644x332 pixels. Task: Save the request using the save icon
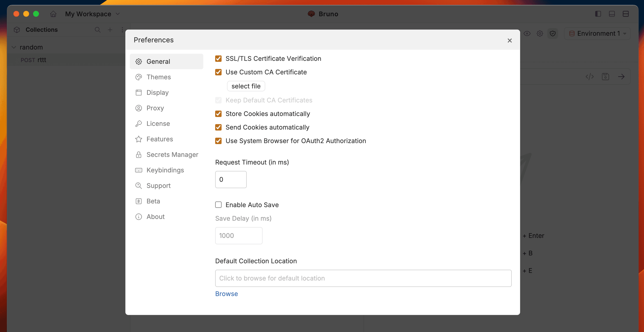[605, 77]
